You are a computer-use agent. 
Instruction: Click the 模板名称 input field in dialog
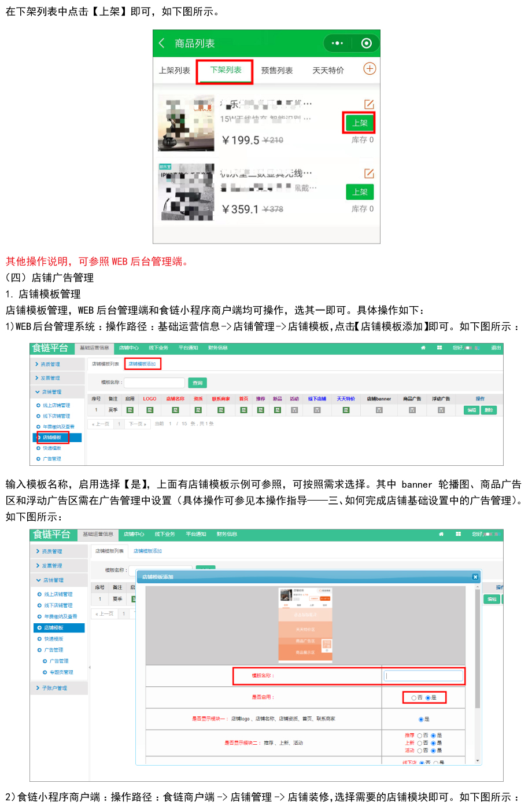[424, 676]
